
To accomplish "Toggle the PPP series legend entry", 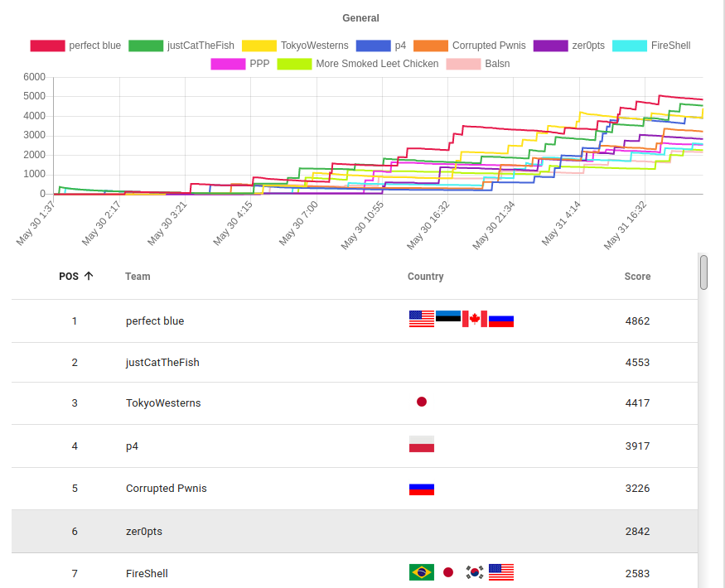I will point(240,64).
